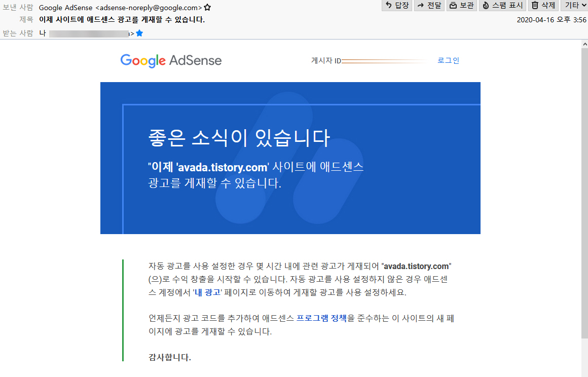Viewport: 588px width, 377px height.
Task: Open the 기타 dropdown menu
Action: pos(574,5)
